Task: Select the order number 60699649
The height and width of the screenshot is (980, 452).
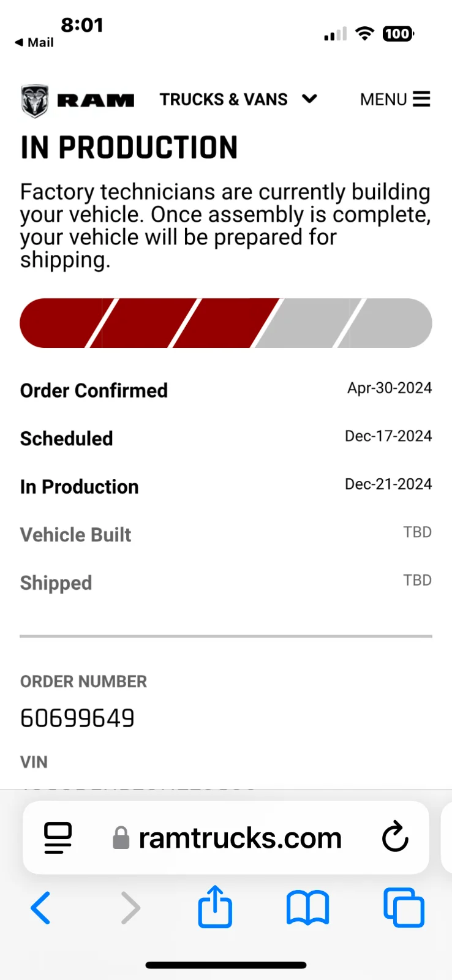Action: pos(77,718)
